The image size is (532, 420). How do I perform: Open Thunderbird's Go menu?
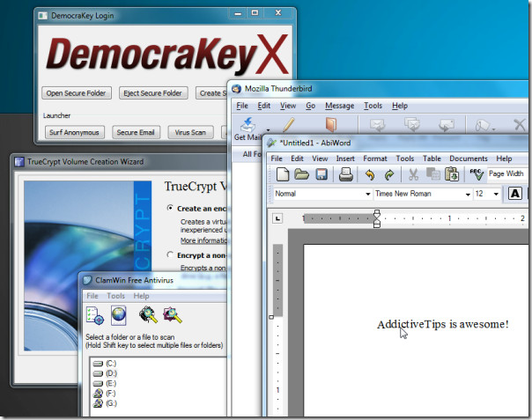click(x=310, y=106)
